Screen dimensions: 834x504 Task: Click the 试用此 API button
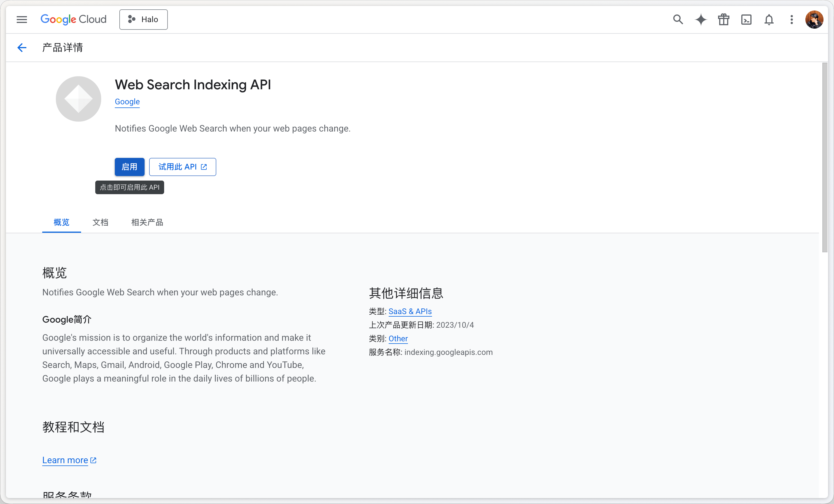pyautogui.click(x=183, y=167)
